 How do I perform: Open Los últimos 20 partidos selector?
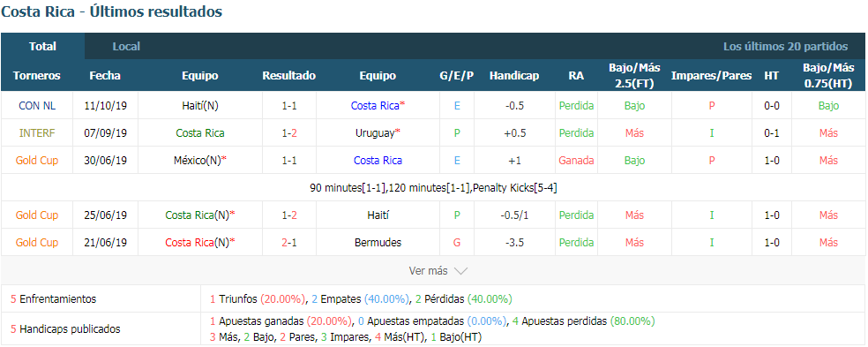pyautogui.click(x=785, y=47)
